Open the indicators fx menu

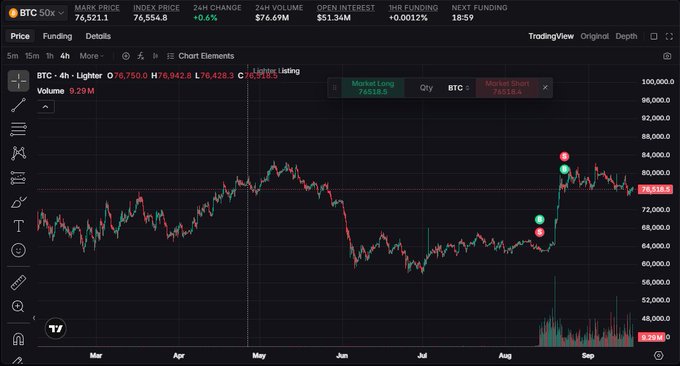pyautogui.click(x=141, y=56)
